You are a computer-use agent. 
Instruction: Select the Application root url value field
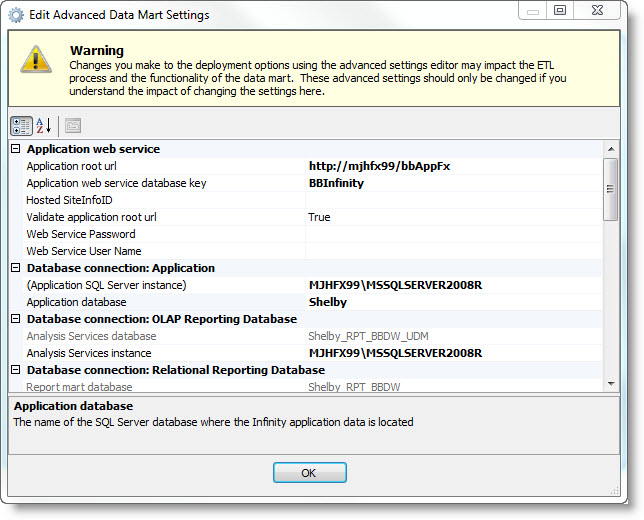point(452,166)
